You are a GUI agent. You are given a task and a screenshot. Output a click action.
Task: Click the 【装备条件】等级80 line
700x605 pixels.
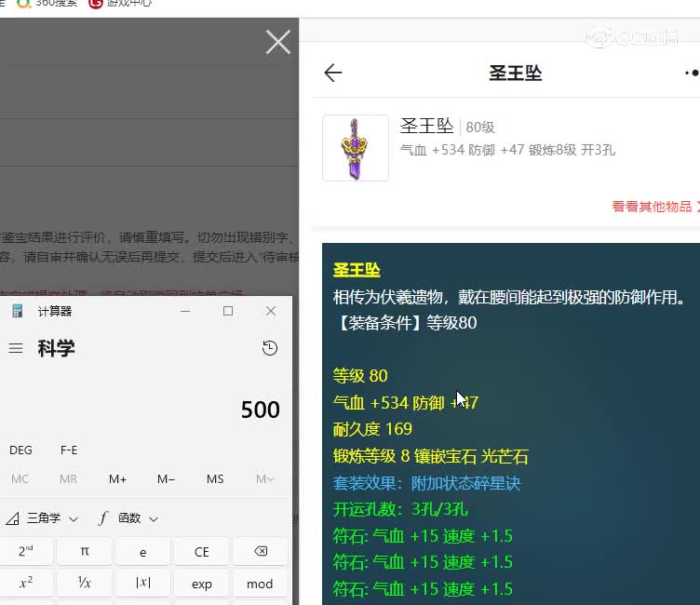pyautogui.click(x=405, y=323)
